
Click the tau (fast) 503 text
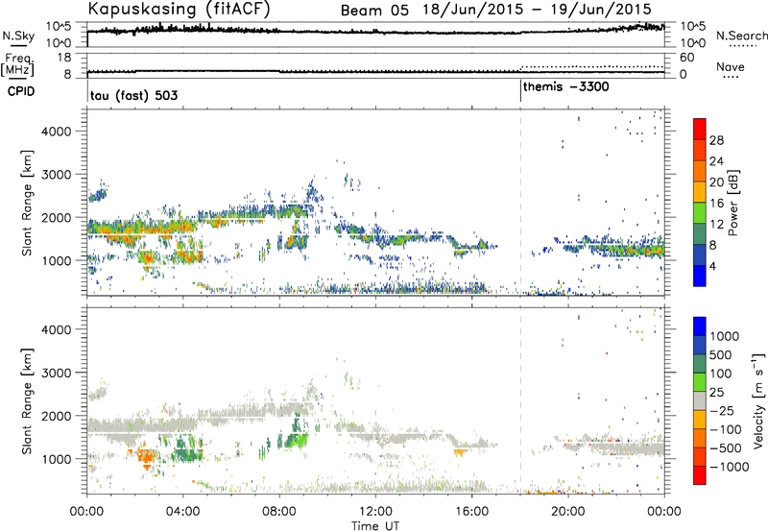pos(133,95)
